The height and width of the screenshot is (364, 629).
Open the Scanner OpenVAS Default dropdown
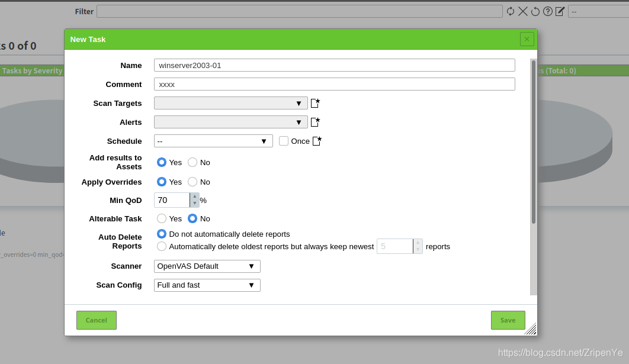point(207,266)
